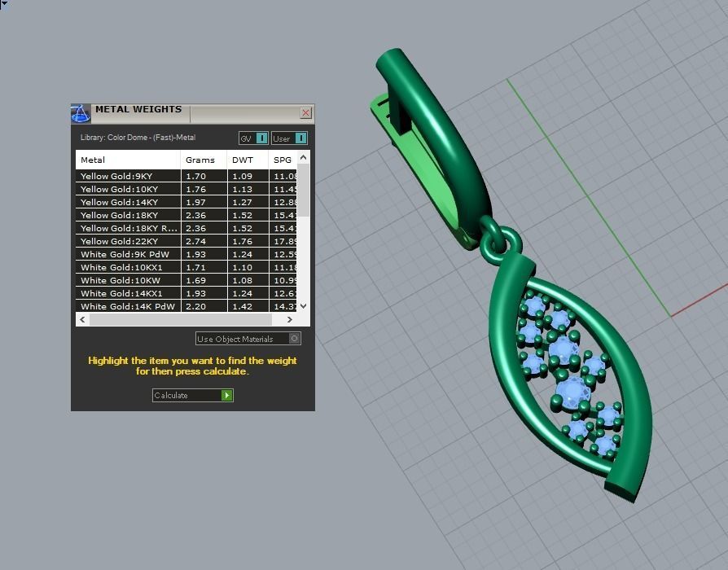Click the largest blue gemstone
This screenshot has height=570, width=728.
(x=573, y=392)
